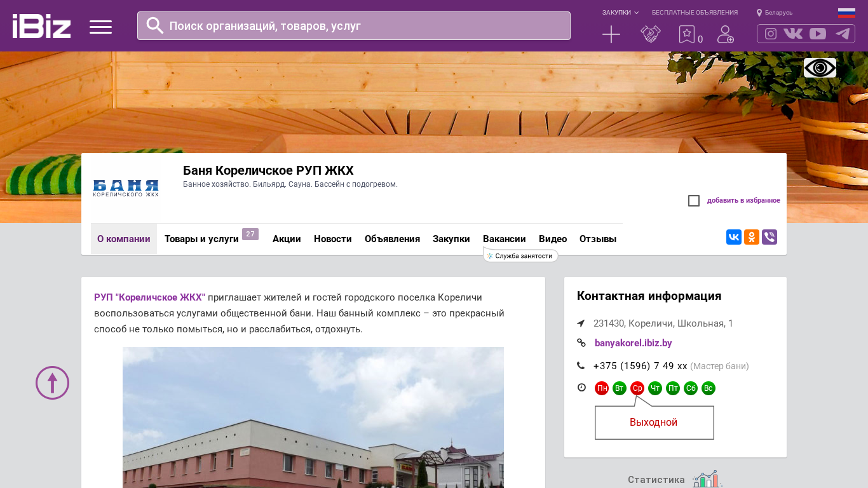This screenshot has height=488, width=868.
Task: Open the iBiz home logo
Action: [41, 26]
